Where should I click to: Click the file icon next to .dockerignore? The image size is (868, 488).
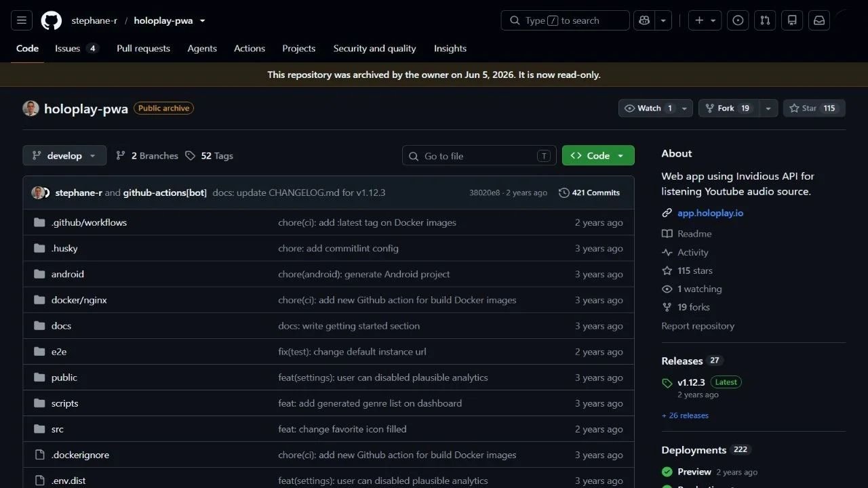coord(39,455)
